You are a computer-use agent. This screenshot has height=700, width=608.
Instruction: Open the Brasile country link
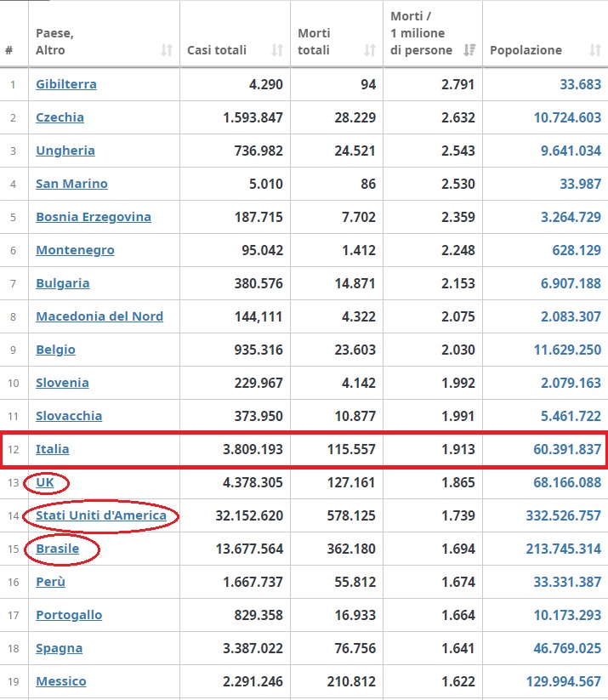(58, 549)
